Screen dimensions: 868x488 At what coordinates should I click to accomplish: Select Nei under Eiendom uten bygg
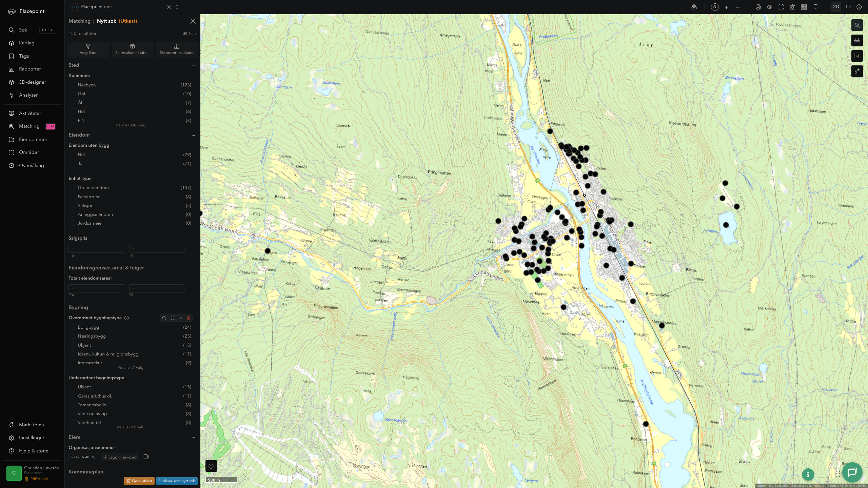(x=72, y=155)
